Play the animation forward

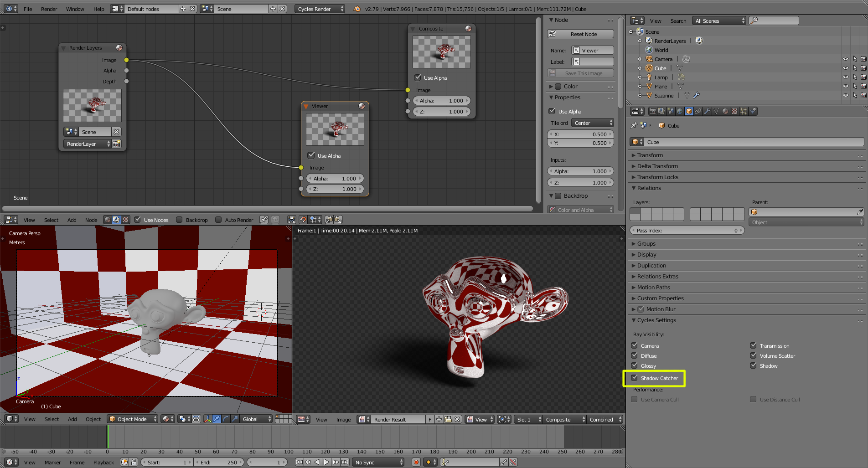[326, 462]
